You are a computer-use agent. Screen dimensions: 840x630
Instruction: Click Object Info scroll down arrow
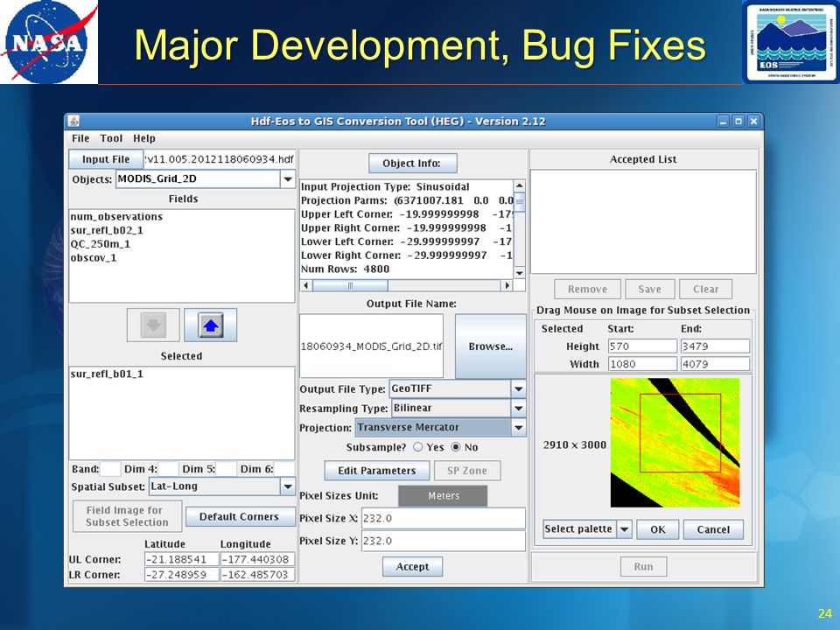(519, 273)
